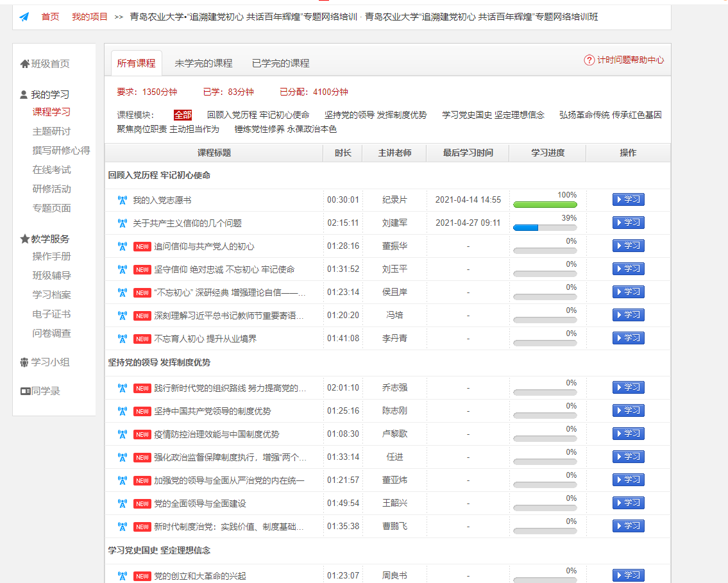Click 学习 button for 关于共产主义信仰的几个问题

(628, 223)
